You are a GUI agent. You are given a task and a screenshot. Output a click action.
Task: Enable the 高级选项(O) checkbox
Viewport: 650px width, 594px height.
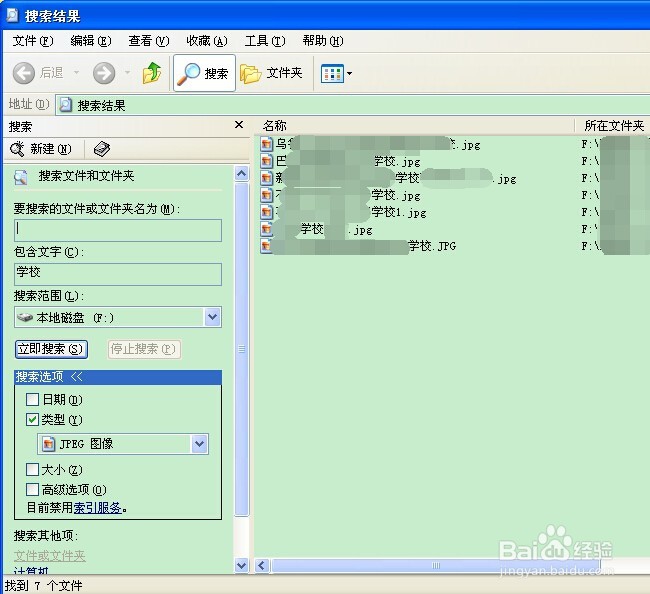32,490
